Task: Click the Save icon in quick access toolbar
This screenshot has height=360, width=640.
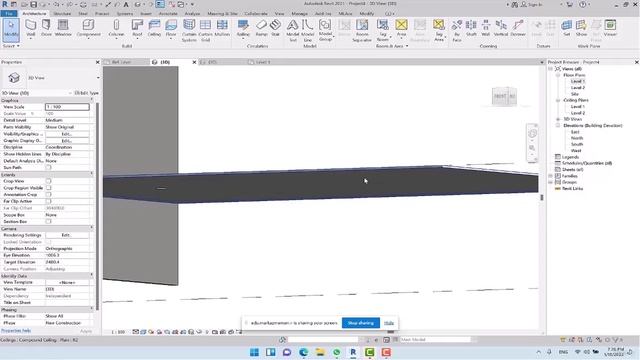Action: (33, 4)
